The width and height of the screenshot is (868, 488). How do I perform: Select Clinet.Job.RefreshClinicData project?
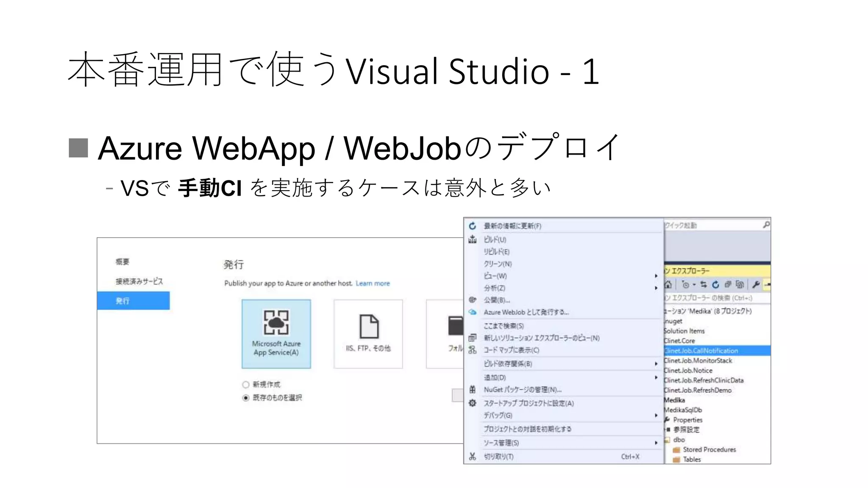point(704,380)
